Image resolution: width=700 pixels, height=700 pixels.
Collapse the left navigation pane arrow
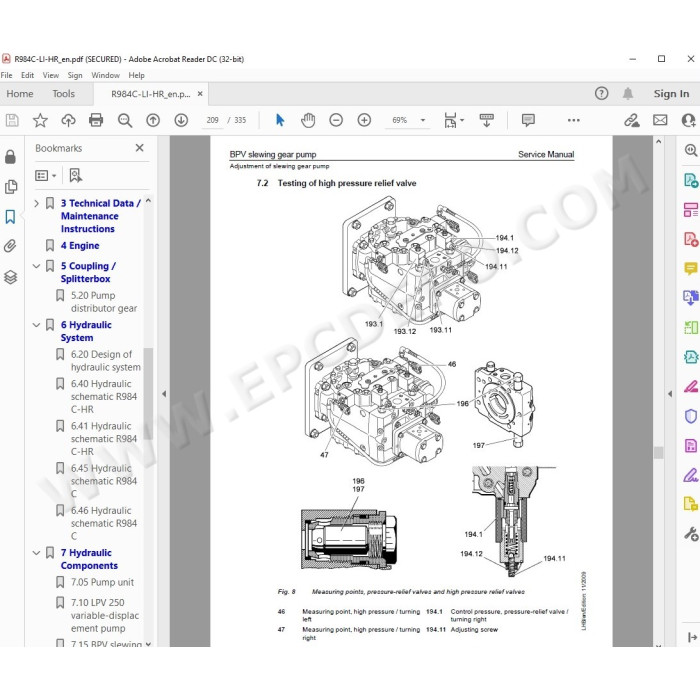(164, 394)
